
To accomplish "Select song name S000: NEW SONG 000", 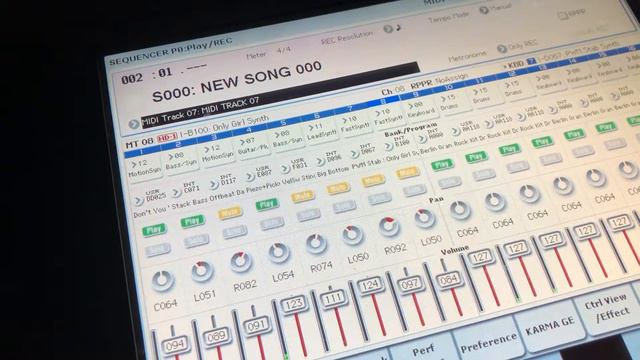I will point(237,82).
